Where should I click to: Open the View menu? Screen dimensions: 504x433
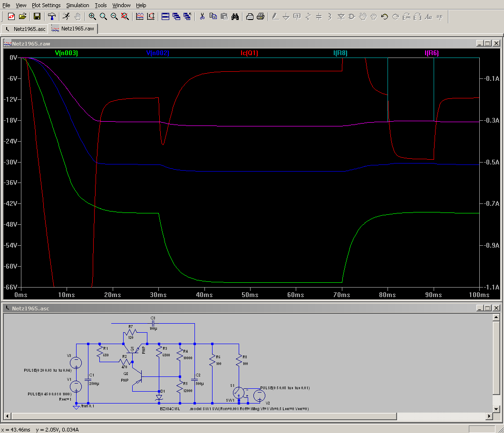(21, 5)
